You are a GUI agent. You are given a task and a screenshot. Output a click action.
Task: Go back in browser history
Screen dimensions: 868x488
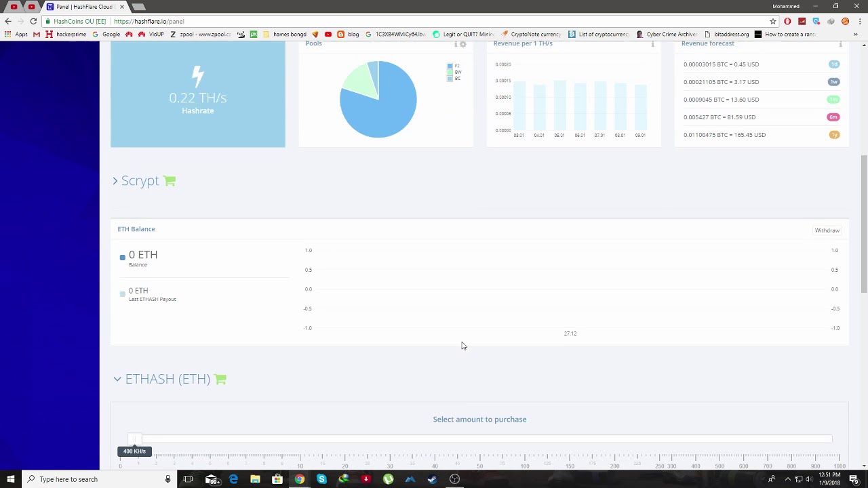coord(7,21)
